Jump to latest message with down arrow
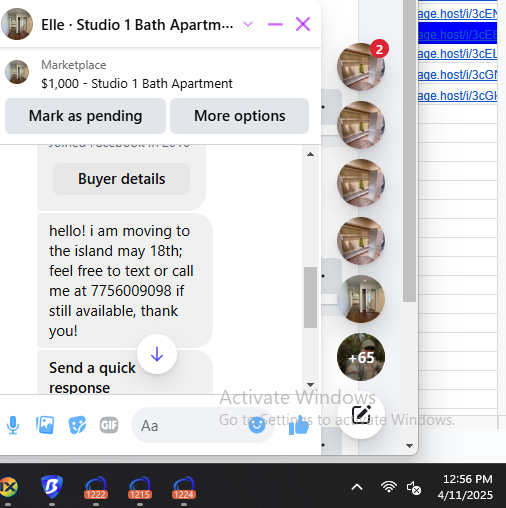The height and width of the screenshot is (508, 506). [157, 354]
